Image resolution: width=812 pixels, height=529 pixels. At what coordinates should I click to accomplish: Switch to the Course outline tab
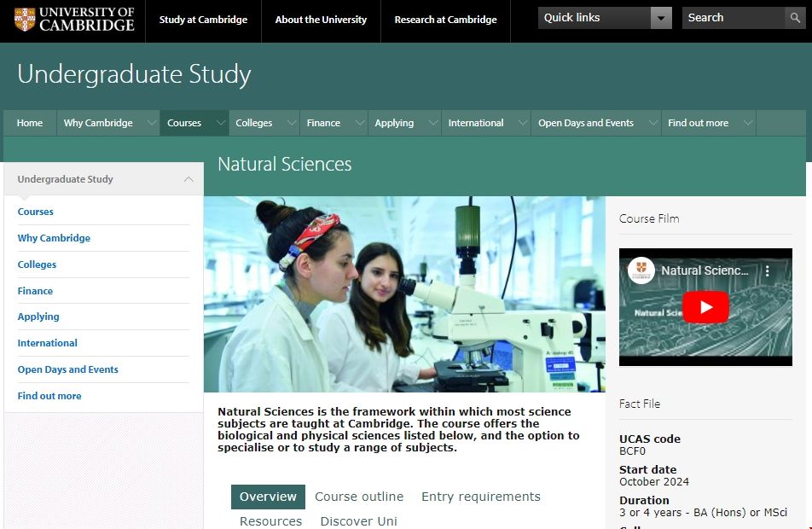click(359, 497)
